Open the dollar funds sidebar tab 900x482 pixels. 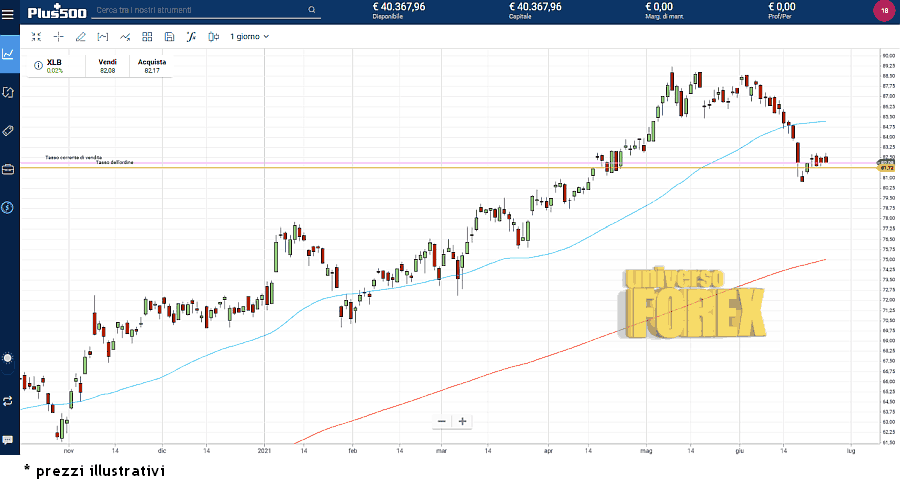pos(9,207)
